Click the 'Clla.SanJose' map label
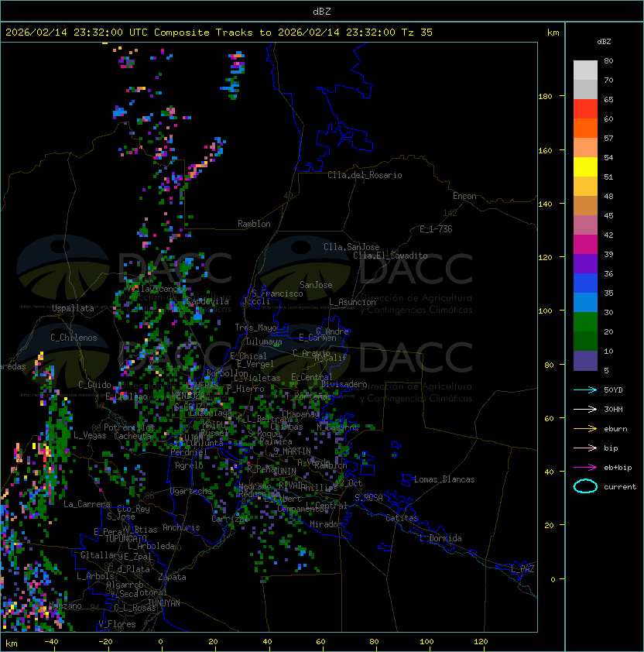Viewport: 644px width, 652px height. 351,247
